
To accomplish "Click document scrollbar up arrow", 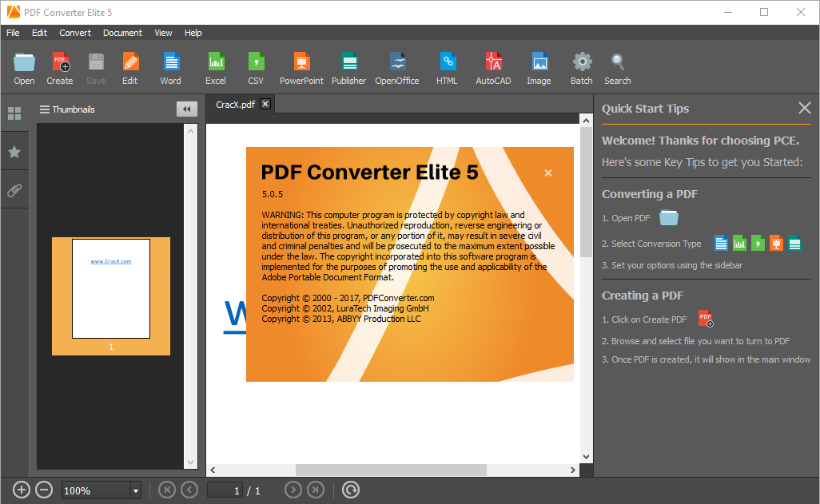I will (x=587, y=121).
